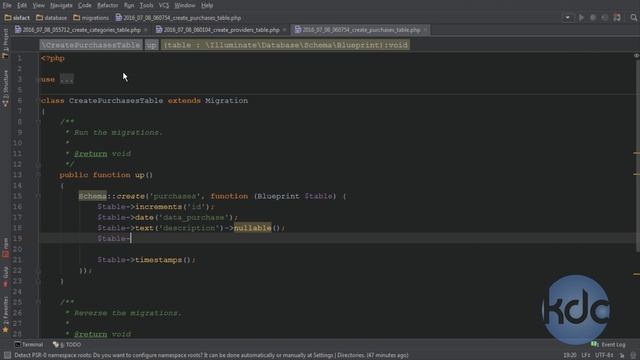This screenshot has width=640, height=360.
Task: Open the Gulp tool window sidebar
Action: (x=5, y=277)
